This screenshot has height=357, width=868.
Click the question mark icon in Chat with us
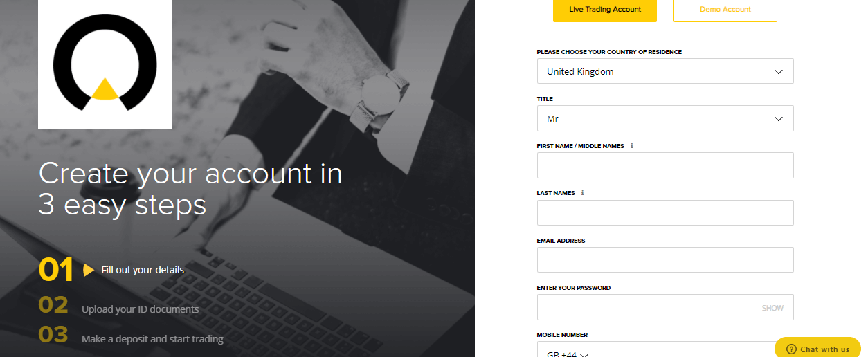pos(792,349)
